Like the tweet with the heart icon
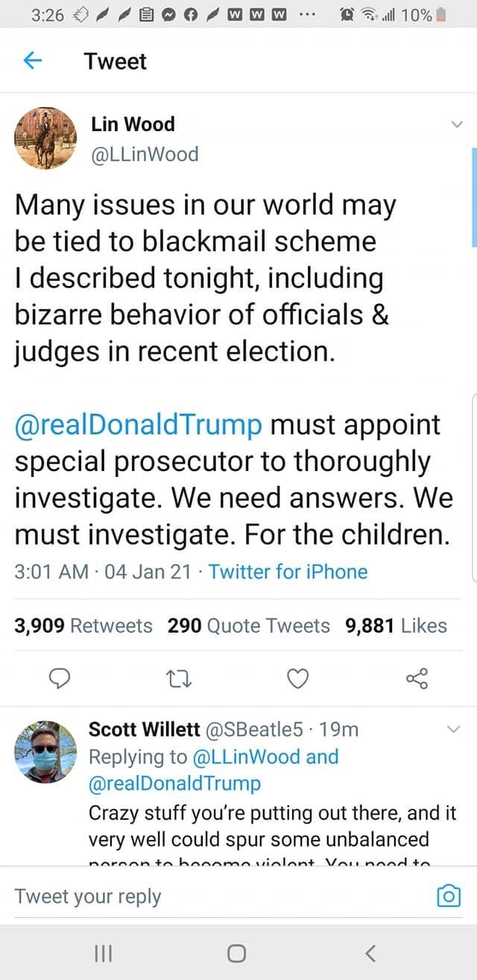This screenshot has width=477, height=980. click(x=298, y=678)
